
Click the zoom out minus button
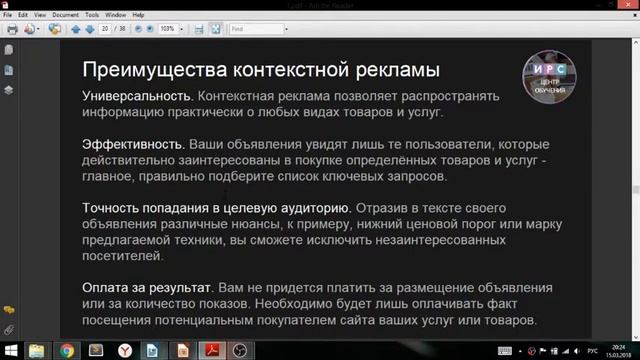click(x=138, y=29)
